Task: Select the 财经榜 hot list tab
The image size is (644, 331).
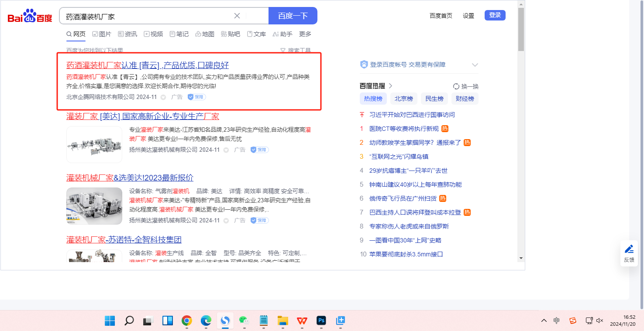Action: click(x=465, y=99)
